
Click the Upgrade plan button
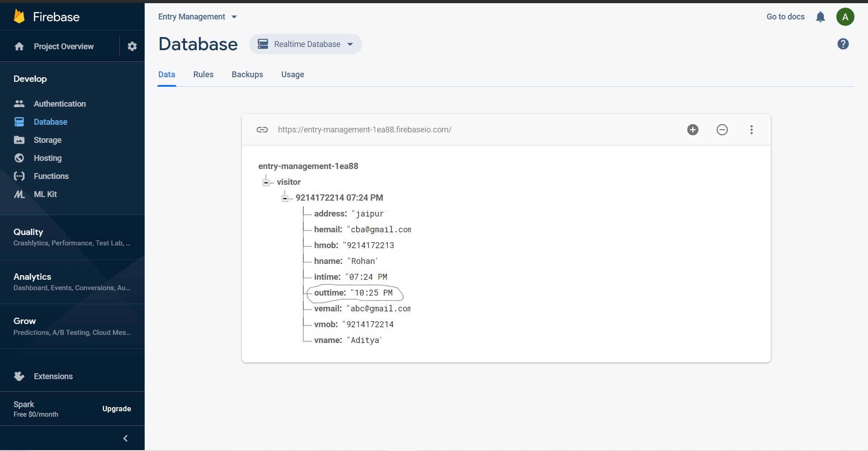[x=117, y=409]
